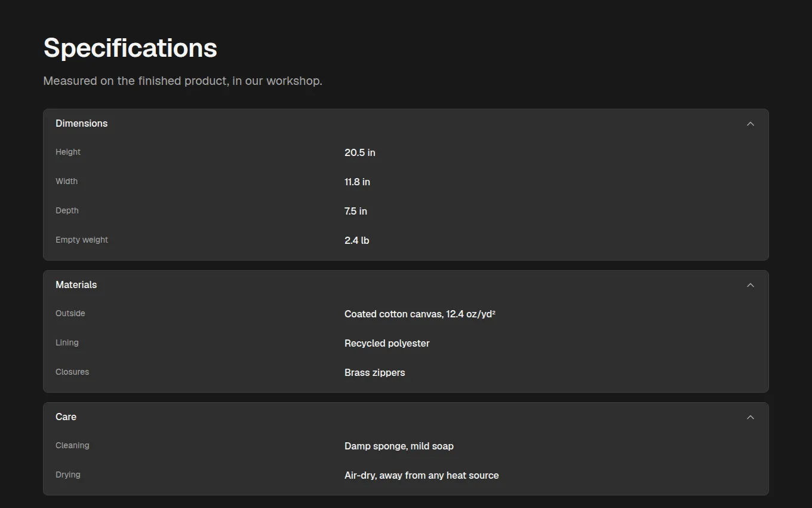Click the Closures label
Screen dimensions: 812x508
tap(72, 372)
